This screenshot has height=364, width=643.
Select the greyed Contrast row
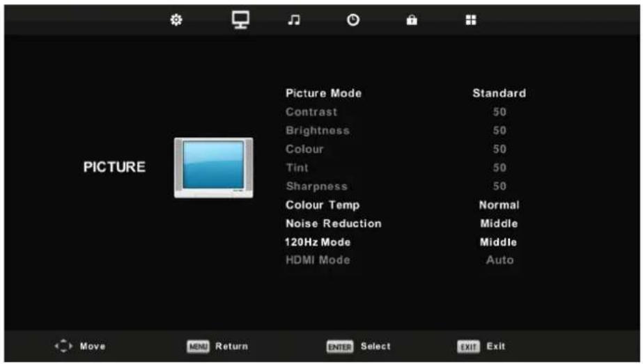coord(396,112)
